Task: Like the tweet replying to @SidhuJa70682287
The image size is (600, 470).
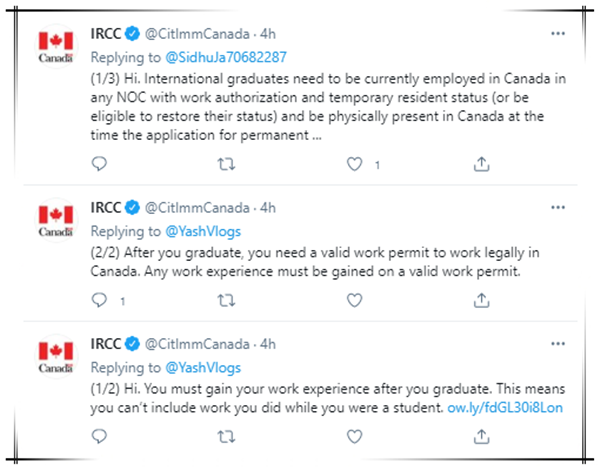Action: pyautogui.click(x=354, y=164)
